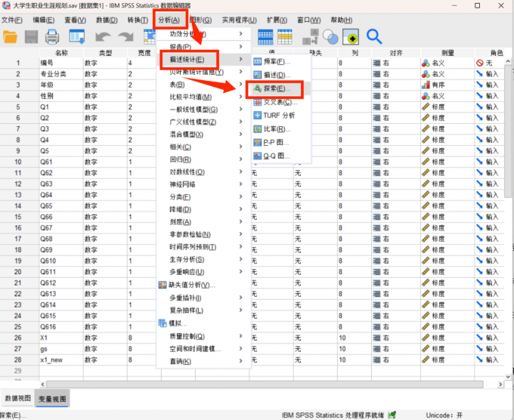Open the 文件(F) menu
The width and height of the screenshot is (514, 420).
coord(12,20)
